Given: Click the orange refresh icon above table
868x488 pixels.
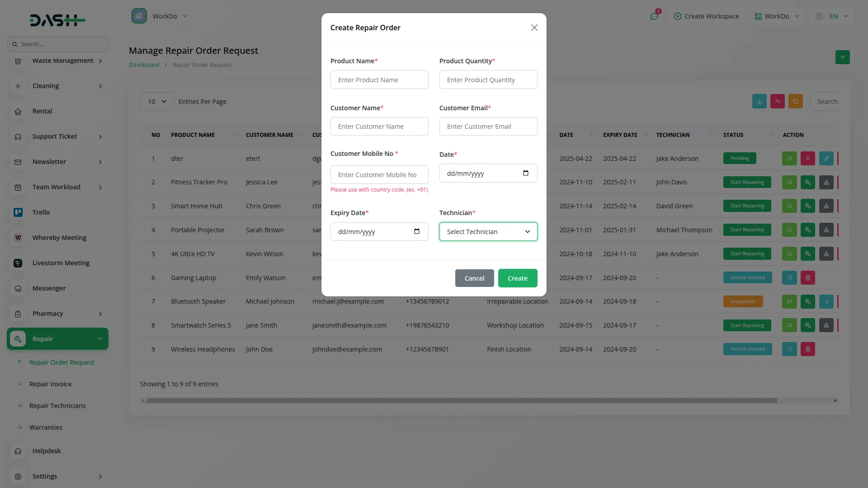Looking at the screenshot, I should coord(795,102).
